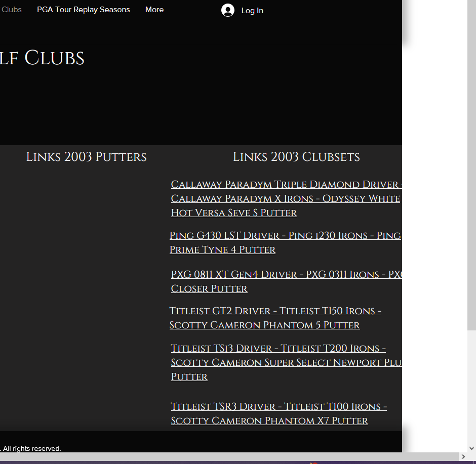This screenshot has height=464, width=476.
Task: Click the vertical scrollbar down arrow
Action: (471, 447)
